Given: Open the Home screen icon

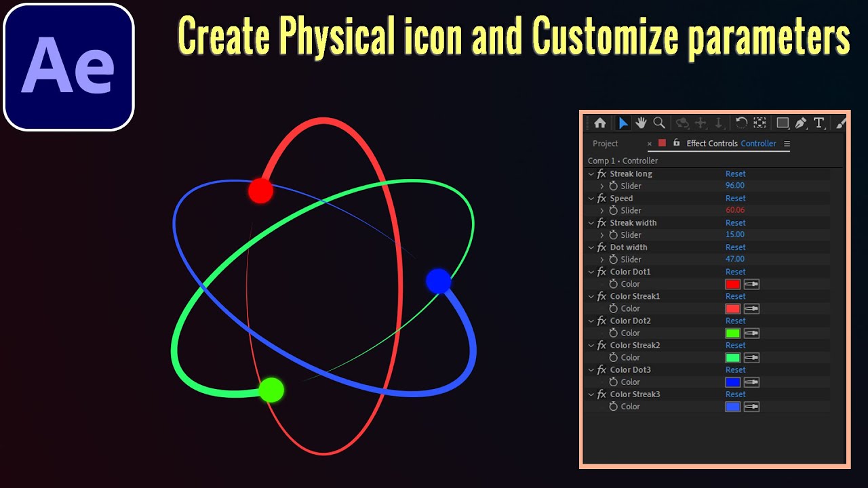Looking at the screenshot, I should 600,123.
